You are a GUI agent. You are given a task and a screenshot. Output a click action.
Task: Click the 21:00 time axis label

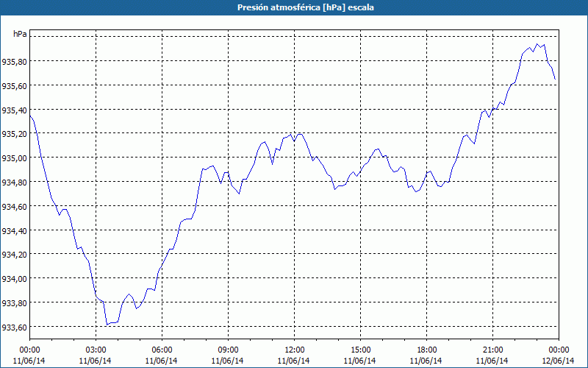pyautogui.click(x=492, y=350)
